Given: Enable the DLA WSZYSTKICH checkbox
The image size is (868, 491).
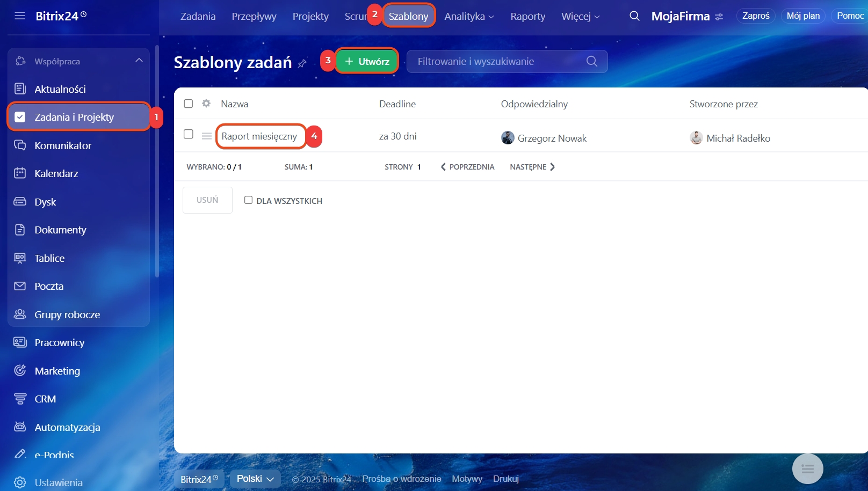Looking at the screenshot, I should pos(248,200).
